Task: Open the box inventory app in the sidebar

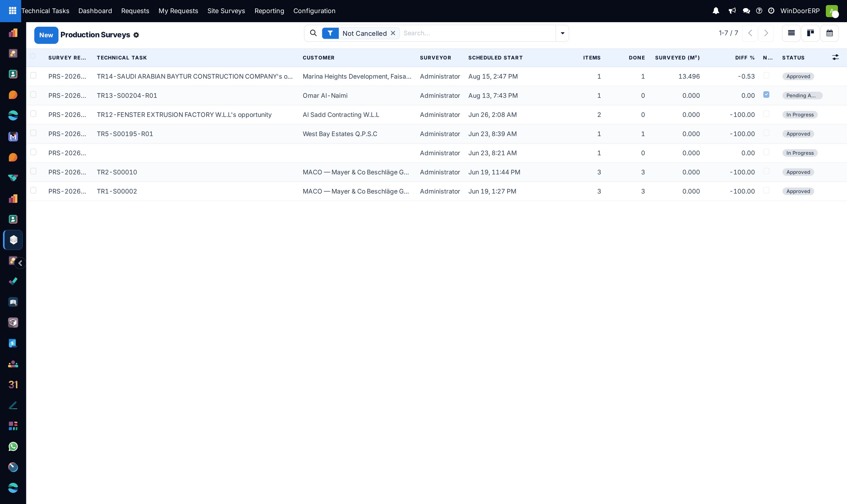Action: click(13, 323)
